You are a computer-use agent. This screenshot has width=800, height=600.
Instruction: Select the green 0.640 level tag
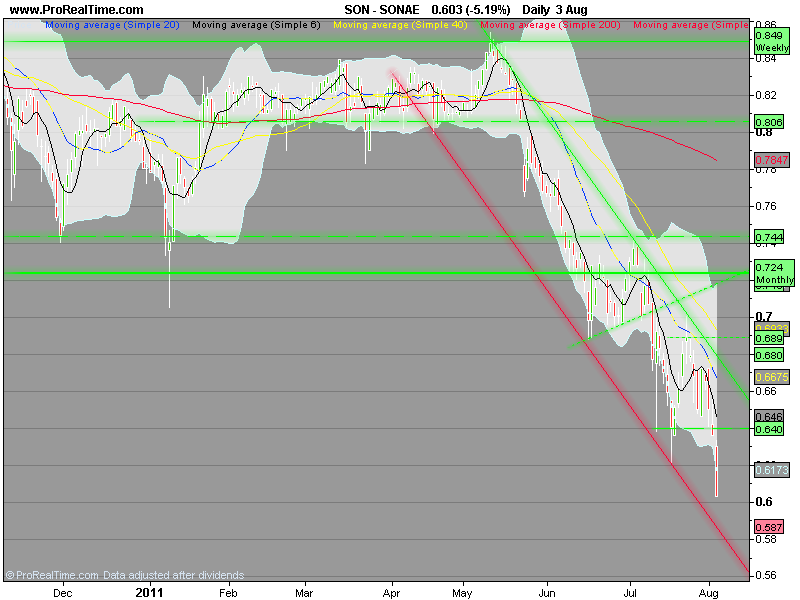click(x=768, y=430)
